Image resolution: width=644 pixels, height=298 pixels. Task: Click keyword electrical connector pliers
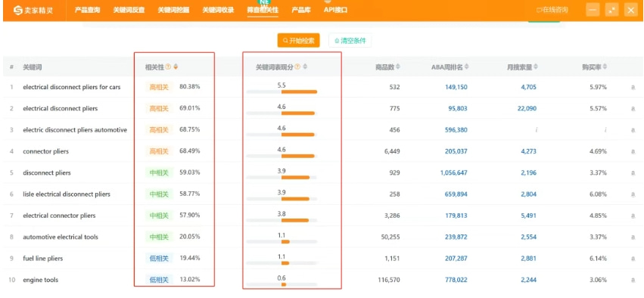tap(59, 216)
